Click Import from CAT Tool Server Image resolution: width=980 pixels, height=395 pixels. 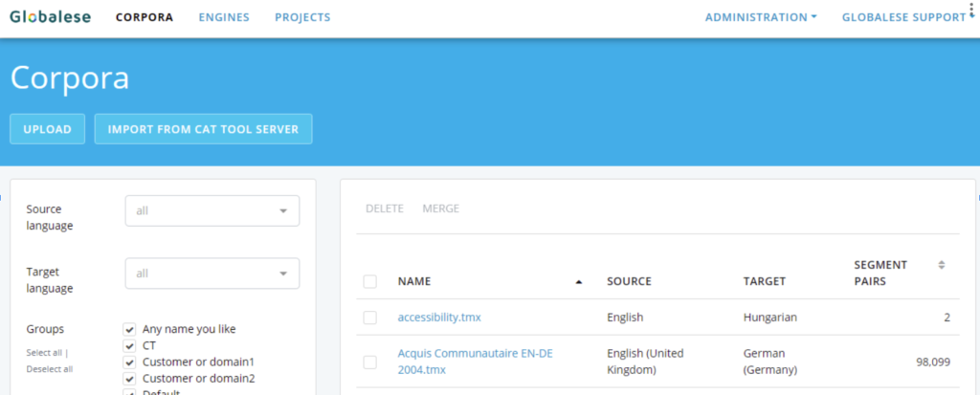click(x=203, y=129)
